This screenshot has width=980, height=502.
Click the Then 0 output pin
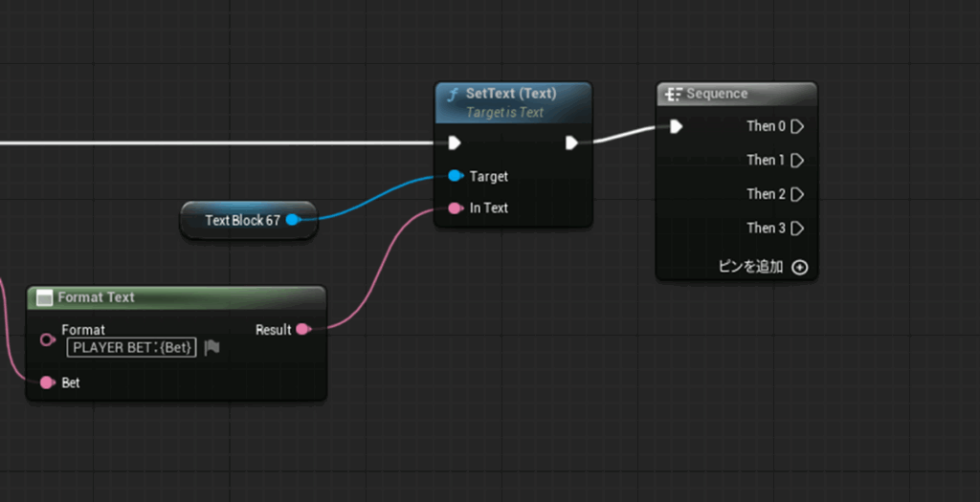click(x=797, y=126)
